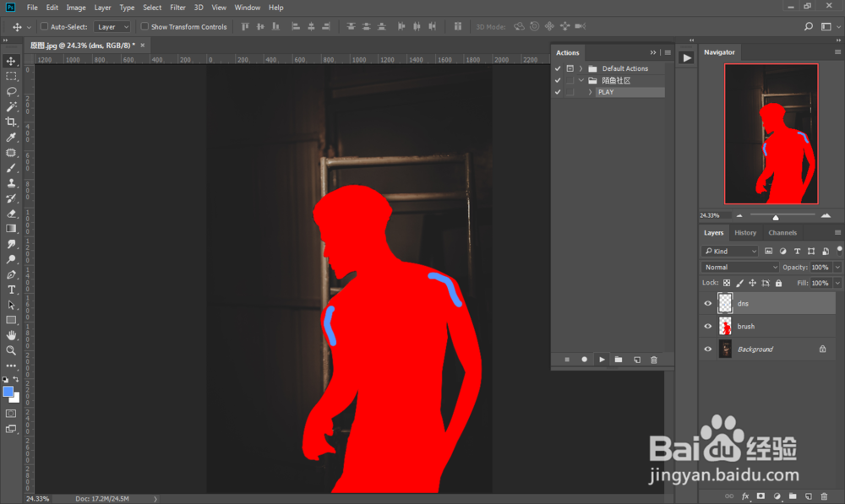Click the Create new layer icon

pos(809,496)
